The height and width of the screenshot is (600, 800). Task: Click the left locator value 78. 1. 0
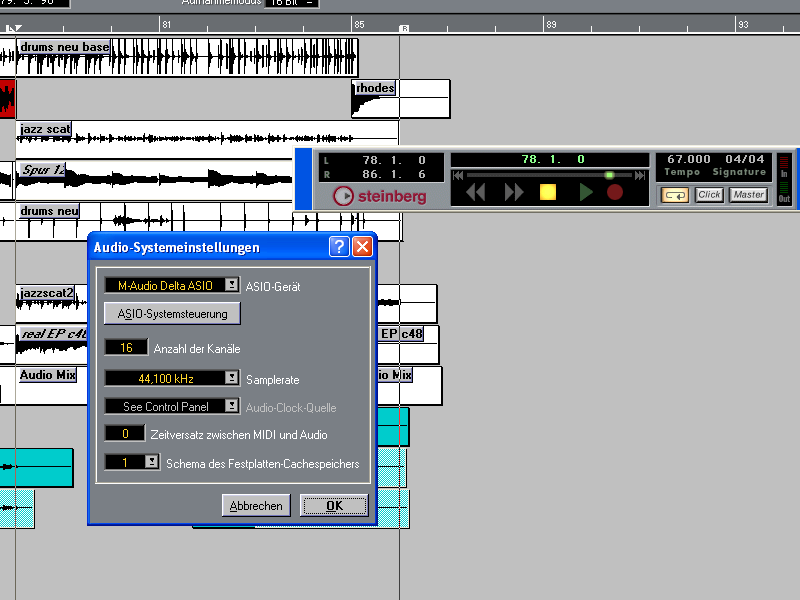[393, 160]
